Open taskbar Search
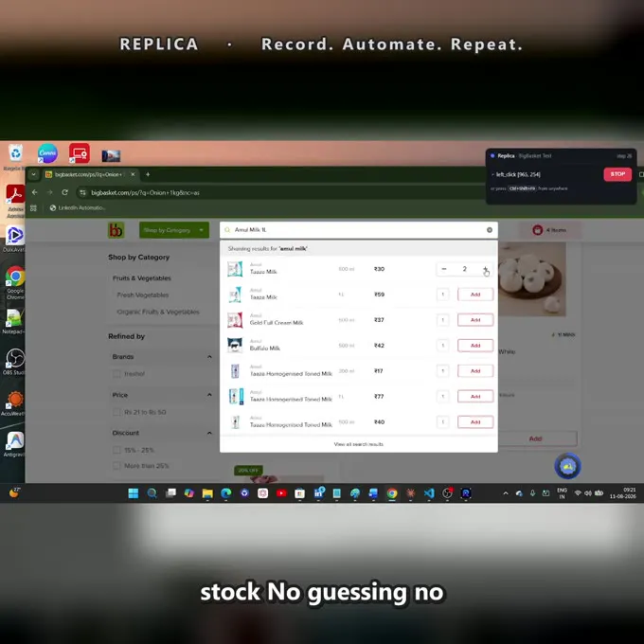The width and height of the screenshot is (644, 644). [152, 493]
